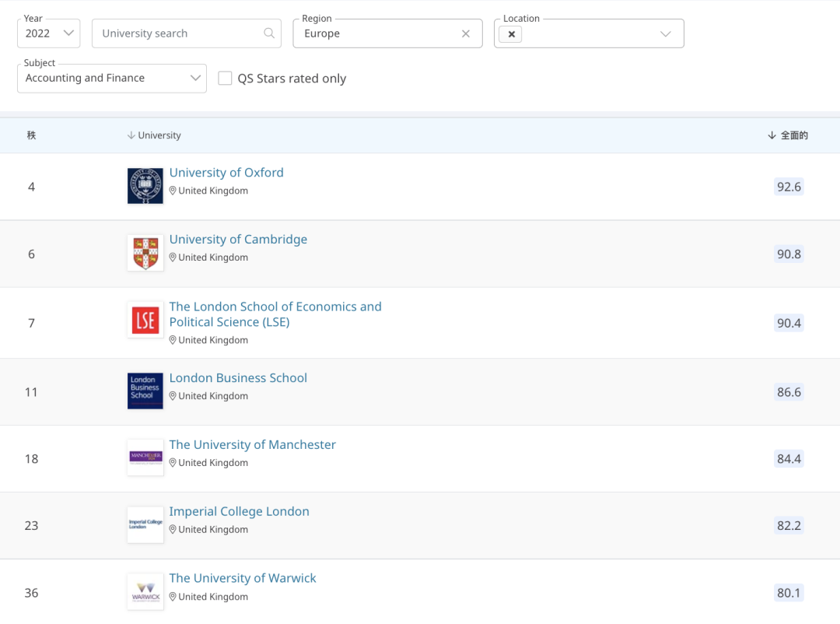Viewport: 840px width, 624px height.
Task: Click the search magnifier icon
Action: tap(269, 33)
